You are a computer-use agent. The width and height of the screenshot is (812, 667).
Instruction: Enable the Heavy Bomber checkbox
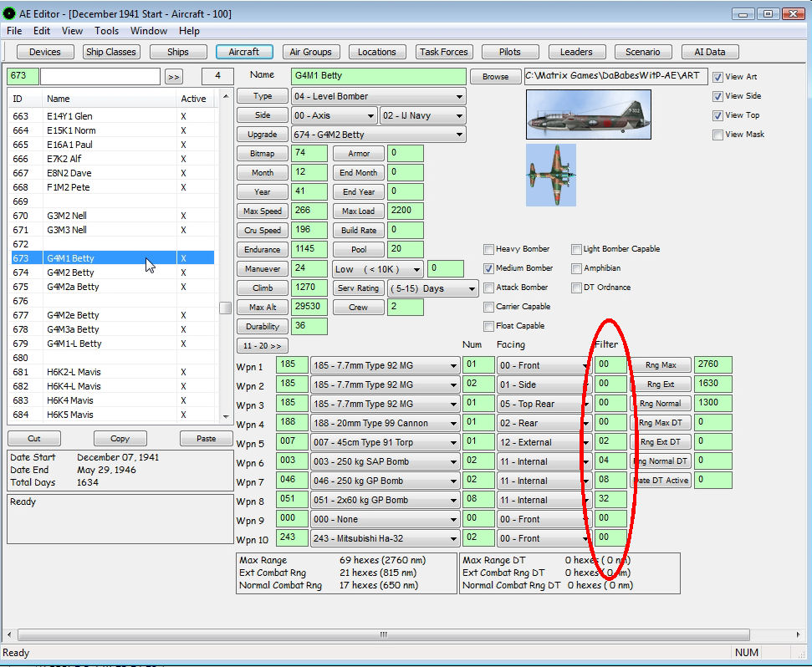click(488, 248)
